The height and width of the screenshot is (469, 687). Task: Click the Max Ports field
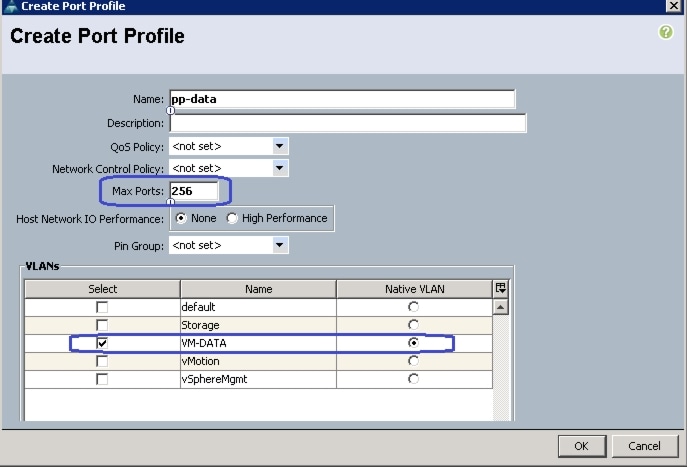[193, 190]
